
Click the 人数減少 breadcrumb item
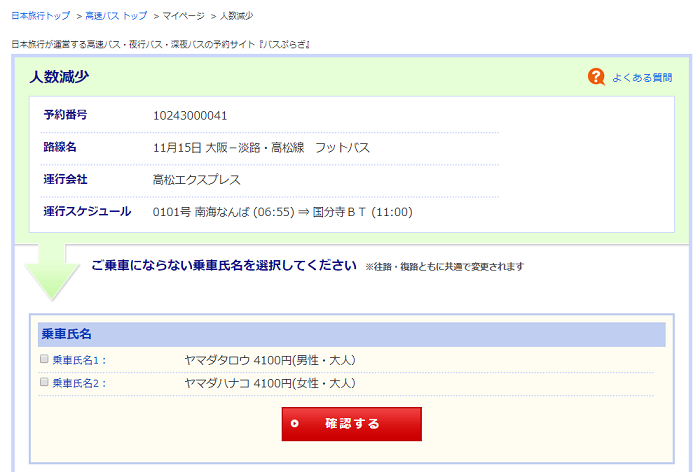(236, 16)
